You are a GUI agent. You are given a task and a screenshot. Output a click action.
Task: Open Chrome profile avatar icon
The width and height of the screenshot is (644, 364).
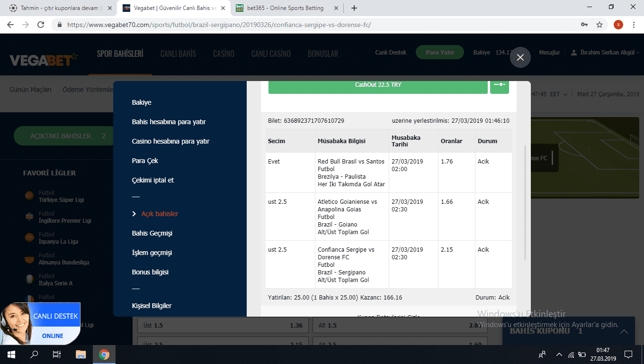pyautogui.click(x=618, y=25)
